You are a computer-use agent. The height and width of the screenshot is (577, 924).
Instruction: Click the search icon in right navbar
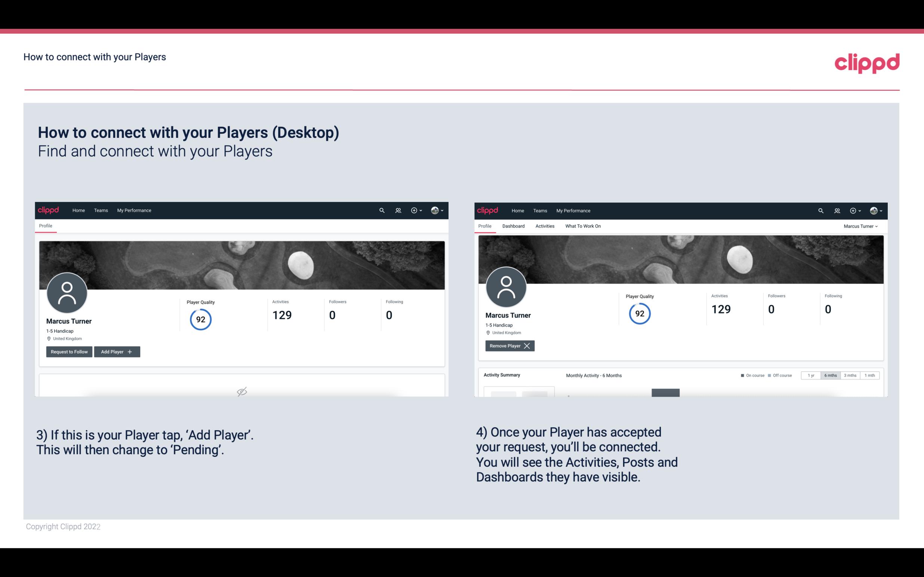(x=820, y=211)
